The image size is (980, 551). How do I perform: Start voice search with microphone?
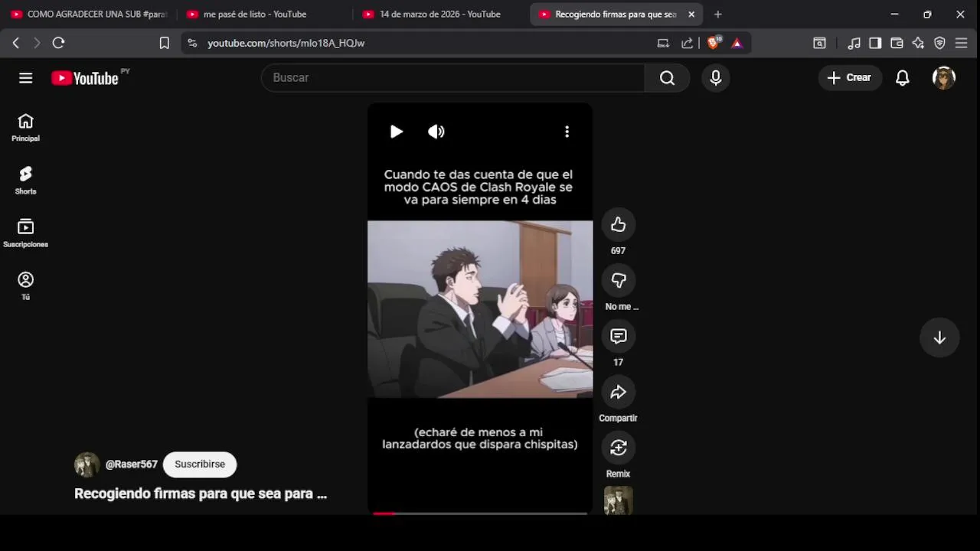[x=716, y=78]
